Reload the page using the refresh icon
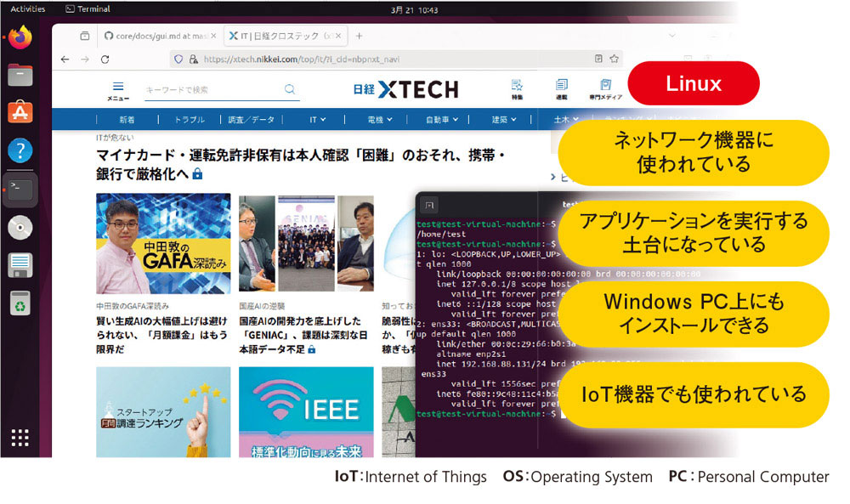Image resolution: width=850 pixels, height=504 pixels. [x=105, y=60]
